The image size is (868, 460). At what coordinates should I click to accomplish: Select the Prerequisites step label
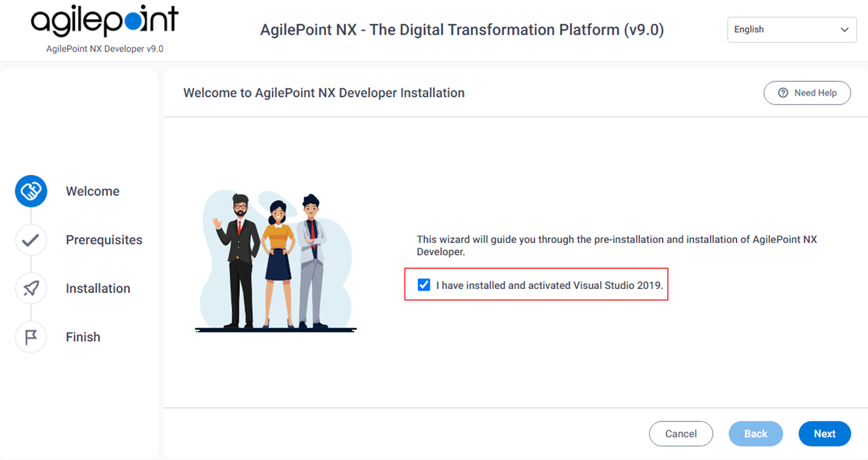104,239
